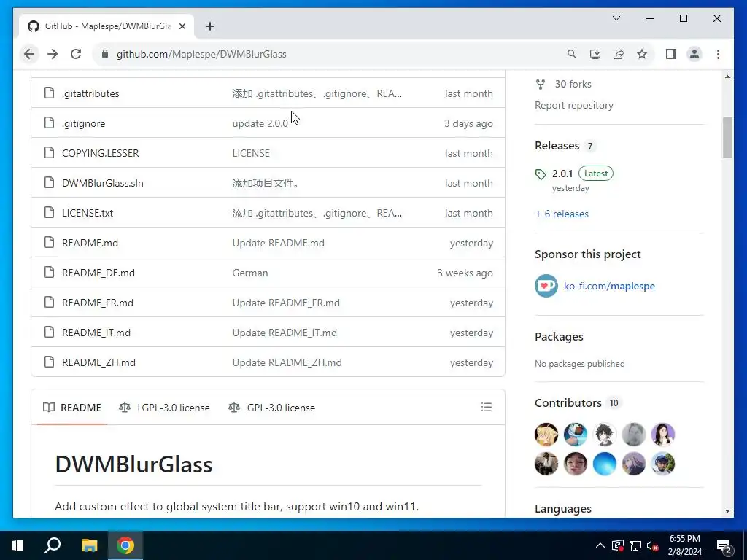
Task: Open the 'update 2.0.0' commit message
Action: 260,123
